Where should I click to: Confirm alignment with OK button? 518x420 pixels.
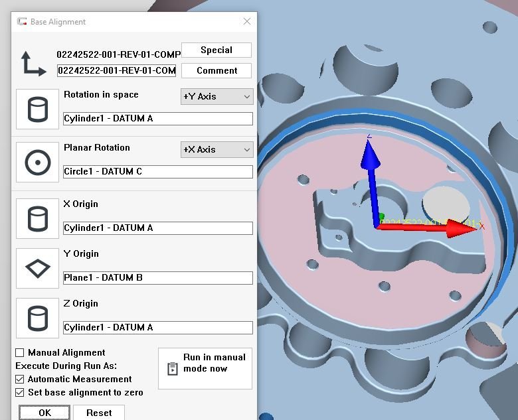click(44, 413)
